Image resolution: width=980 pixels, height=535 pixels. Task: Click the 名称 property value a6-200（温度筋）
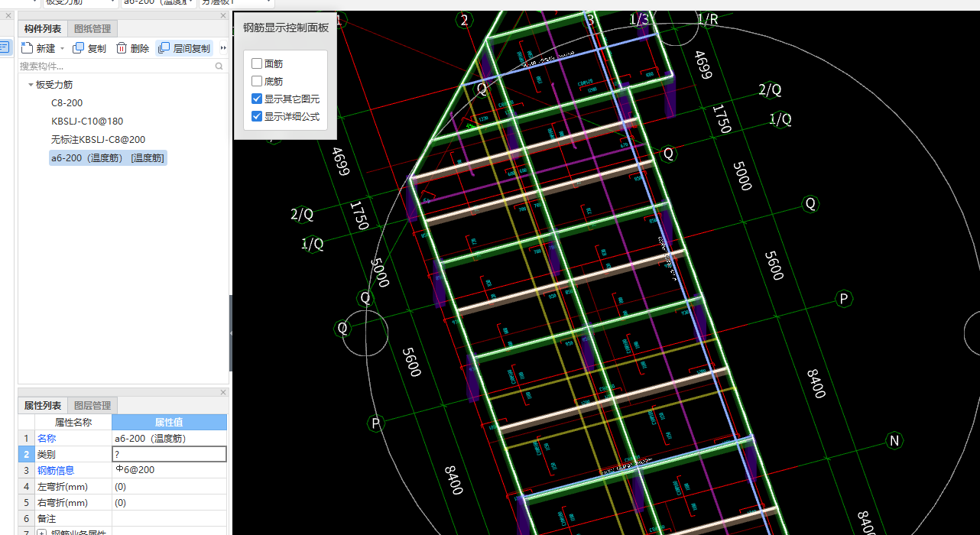click(x=169, y=438)
